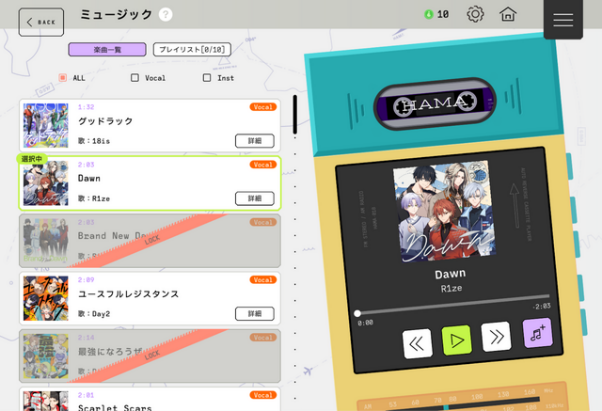Click the 2:09 duration on ユースフルレジスタンス
Screen dimensions: 602x411
click(86, 280)
